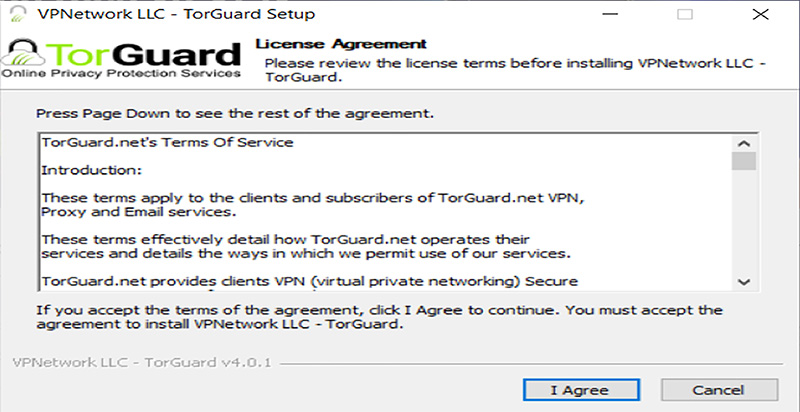Click the license text scrollbar thumb
Viewport: 800px width, 412px height.
click(744, 161)
